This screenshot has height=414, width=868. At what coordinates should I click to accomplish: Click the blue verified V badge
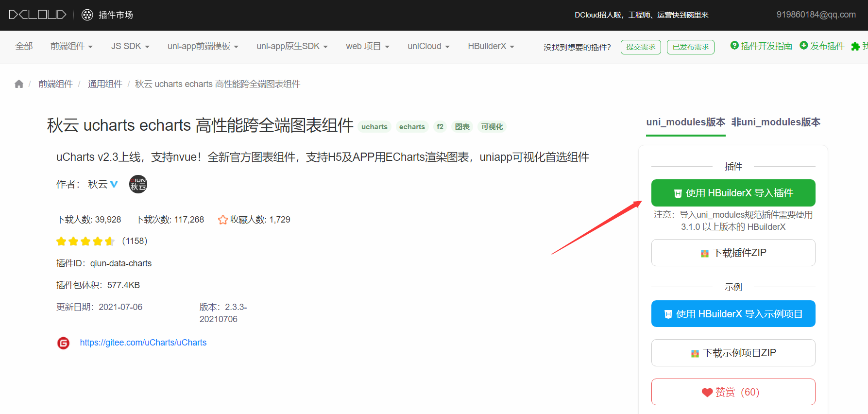[114, 184]
